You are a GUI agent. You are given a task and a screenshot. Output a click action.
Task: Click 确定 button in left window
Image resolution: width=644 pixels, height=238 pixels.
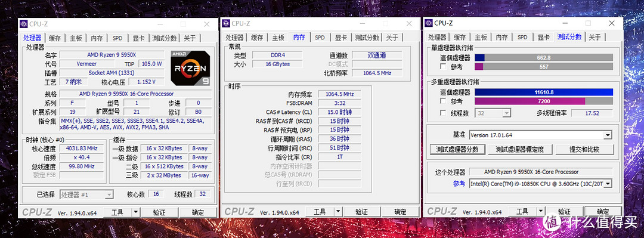pos(198,212)
